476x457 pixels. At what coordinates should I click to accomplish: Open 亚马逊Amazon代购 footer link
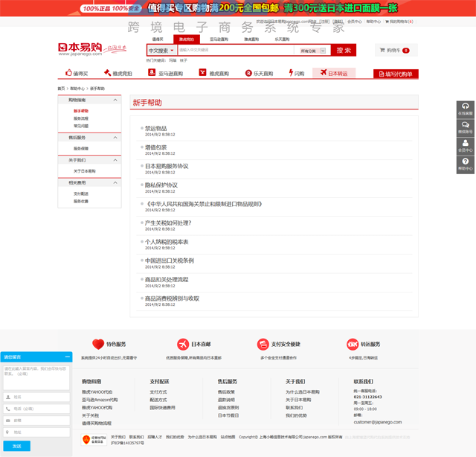[100, 400]
